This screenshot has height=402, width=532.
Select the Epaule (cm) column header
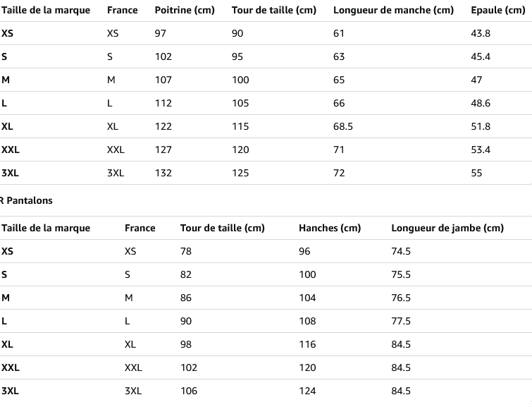pyautogui.click(x=497, y=10)
